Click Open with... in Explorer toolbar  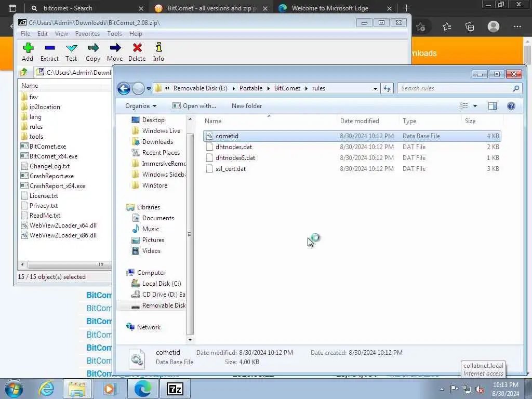(x=194, y=106)
